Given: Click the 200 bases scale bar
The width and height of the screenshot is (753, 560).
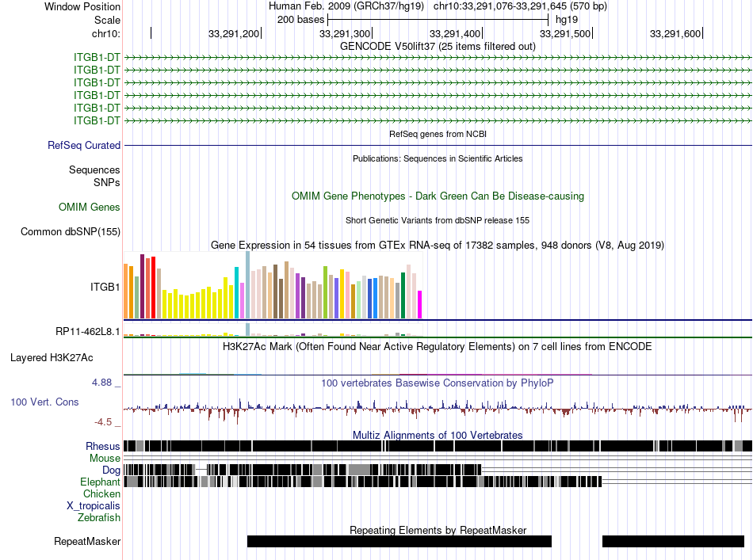Looking at the screenshot, I should pos(438,20).
